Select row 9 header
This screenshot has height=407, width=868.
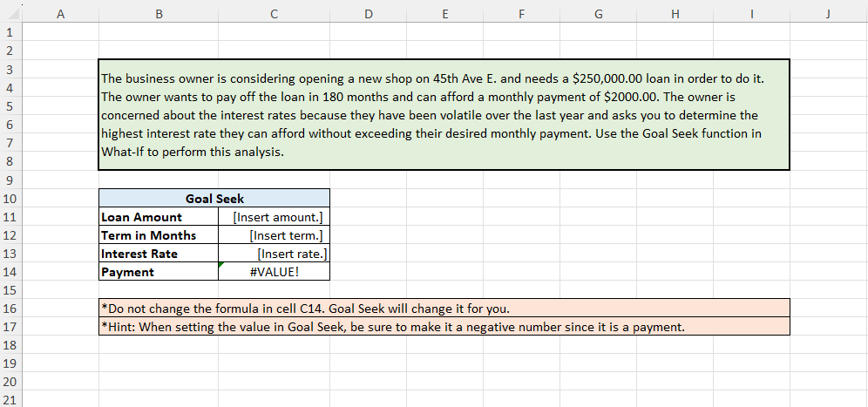[11, 180]
